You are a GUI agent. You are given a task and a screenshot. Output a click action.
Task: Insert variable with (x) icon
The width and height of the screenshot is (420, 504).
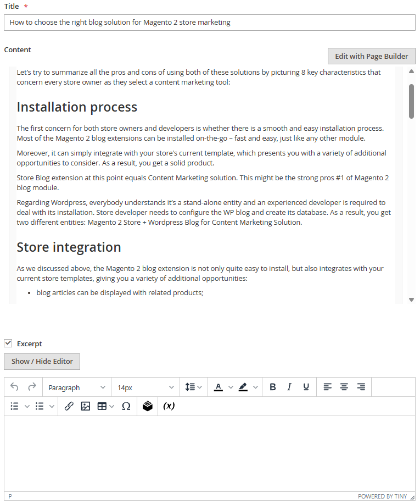click(x=169, y=407)
